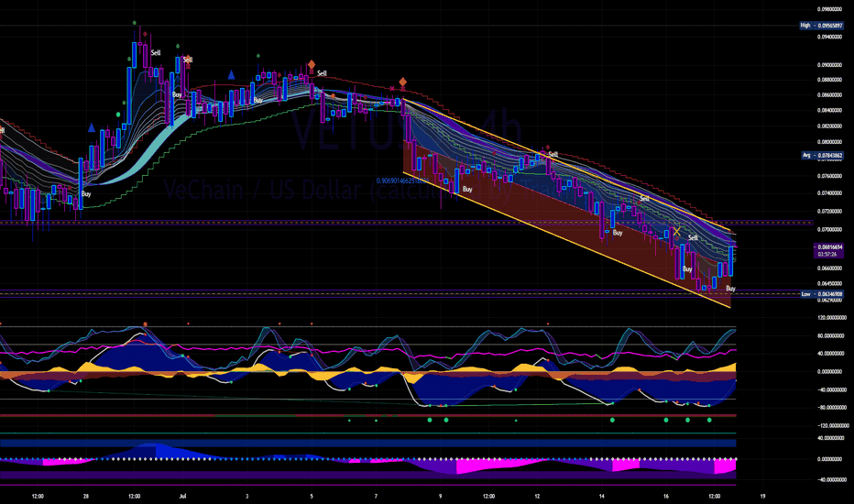854x504 pixels.
Task: Click the Sell label next to the Jul 5 diamond
Action: [x=322, y=73]
